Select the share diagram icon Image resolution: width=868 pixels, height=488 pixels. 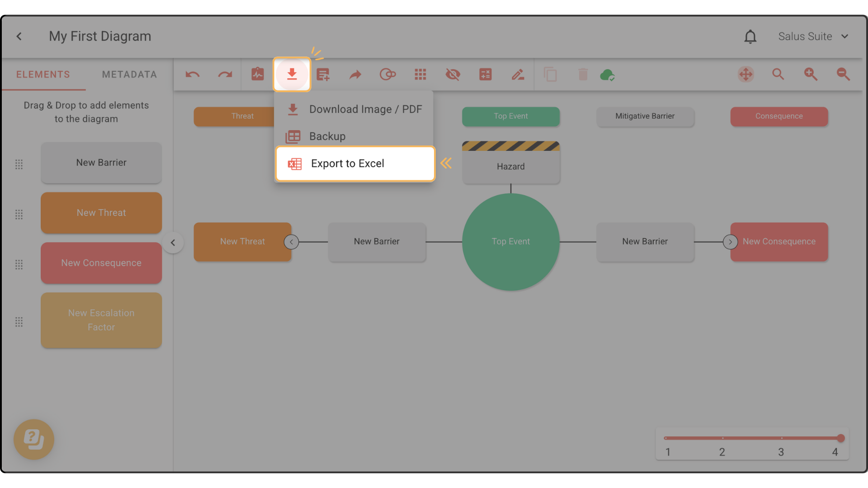click(355, 75)
